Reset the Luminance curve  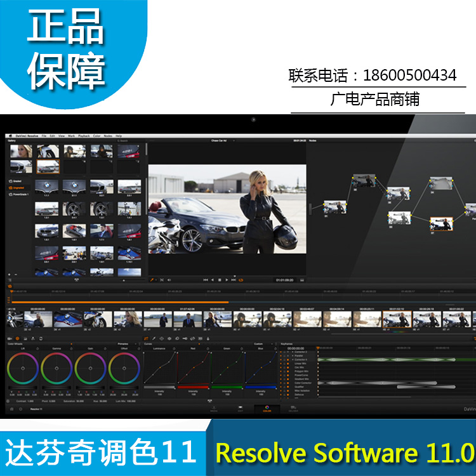point(174,348)
